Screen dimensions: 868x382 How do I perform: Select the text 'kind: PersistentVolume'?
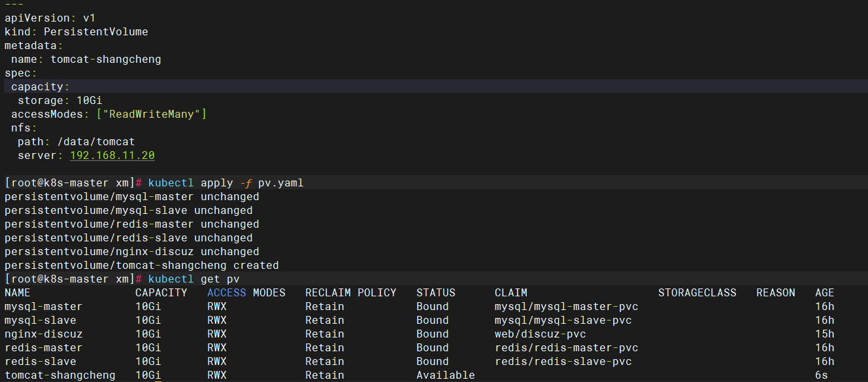point(76,32)
